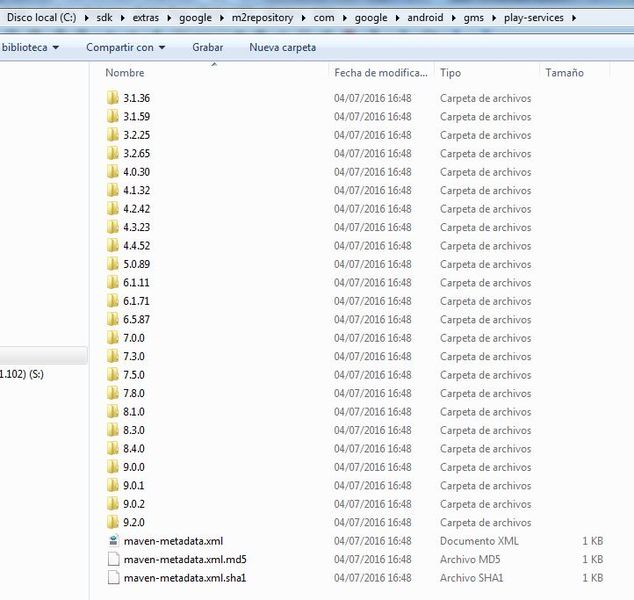Sort by the Nombre column header
The height and width of the screenshot is (600, 634).
[x=125, y=73]
